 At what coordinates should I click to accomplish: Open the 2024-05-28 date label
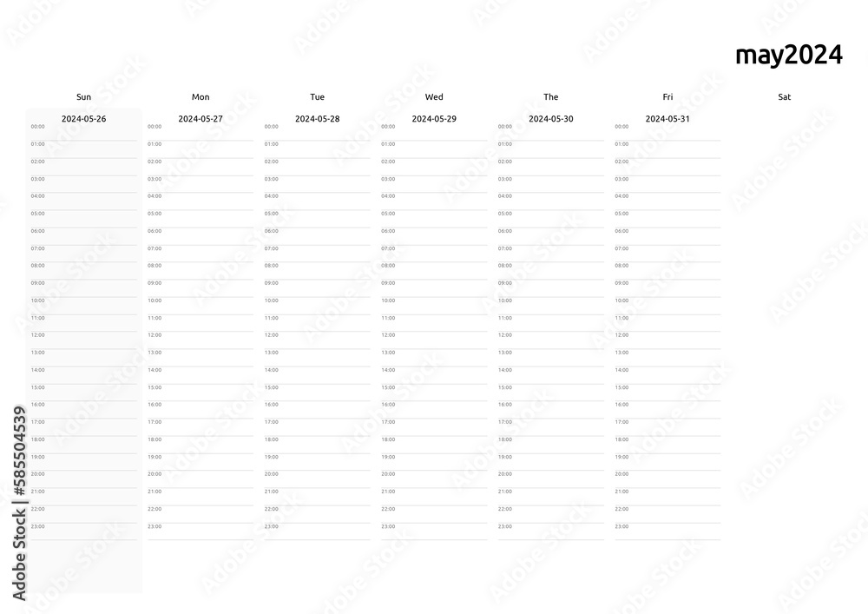coord(317,118)
